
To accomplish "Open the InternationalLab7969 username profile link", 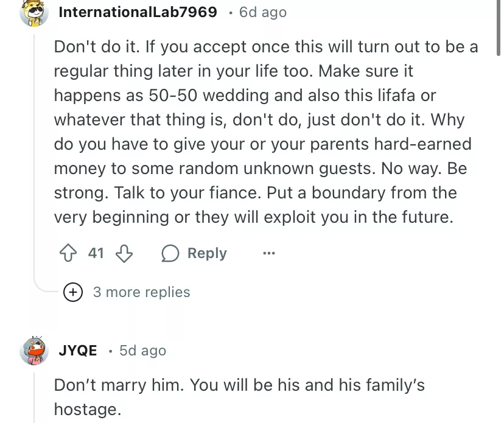I will (x=138, y=12).
